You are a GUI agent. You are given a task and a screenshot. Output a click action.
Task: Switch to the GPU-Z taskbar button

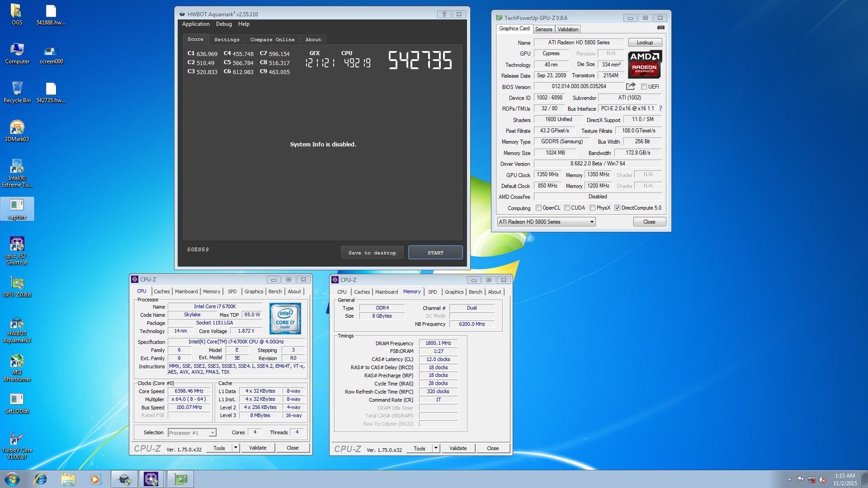click(x=180, y=479)
